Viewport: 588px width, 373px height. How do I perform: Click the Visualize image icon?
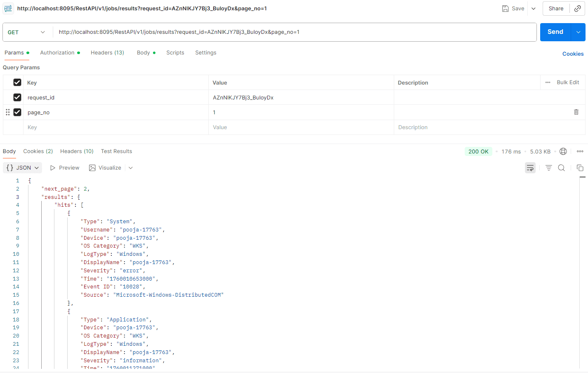coord(92,168)
